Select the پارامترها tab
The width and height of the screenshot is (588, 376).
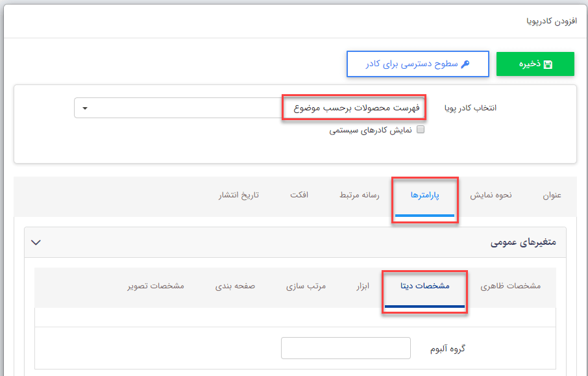pyautogui.click(x=425, y=195)
